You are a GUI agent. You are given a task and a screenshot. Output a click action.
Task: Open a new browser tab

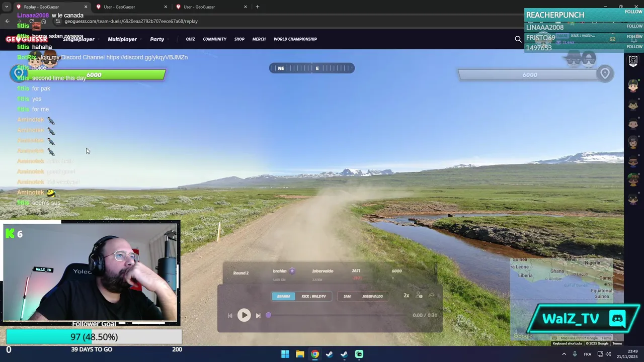point(258,7)
